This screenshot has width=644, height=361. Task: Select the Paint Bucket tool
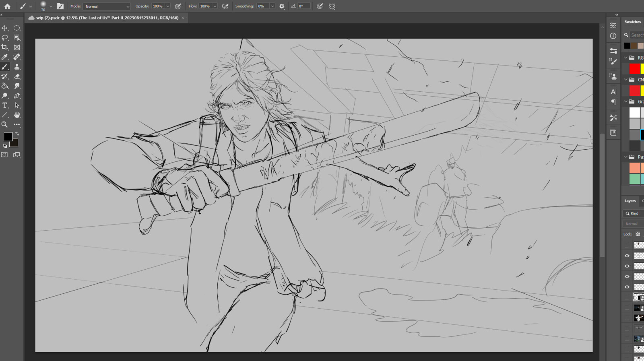[5, 86]
